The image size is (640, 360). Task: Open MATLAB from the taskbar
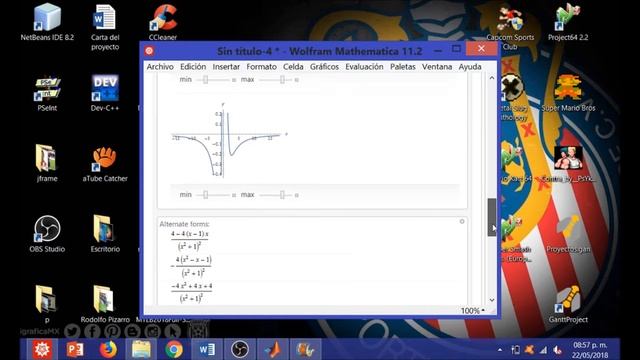coord(273,349)
